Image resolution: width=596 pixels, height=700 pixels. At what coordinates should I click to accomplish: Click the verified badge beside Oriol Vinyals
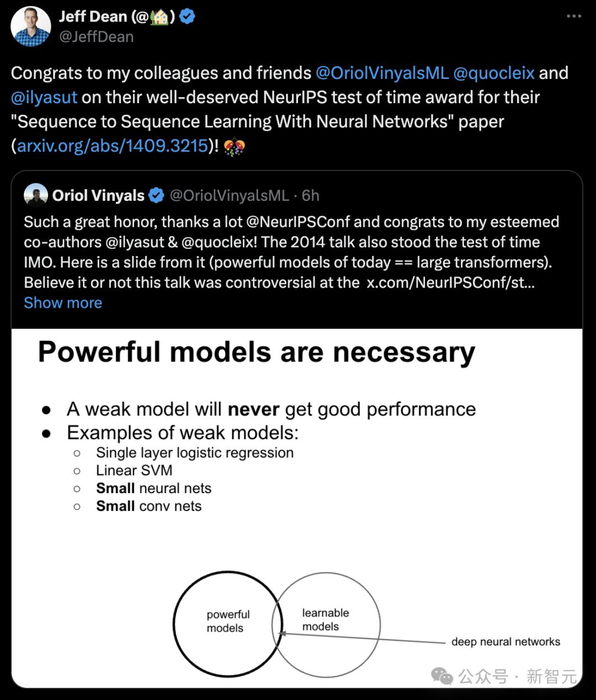157,195
